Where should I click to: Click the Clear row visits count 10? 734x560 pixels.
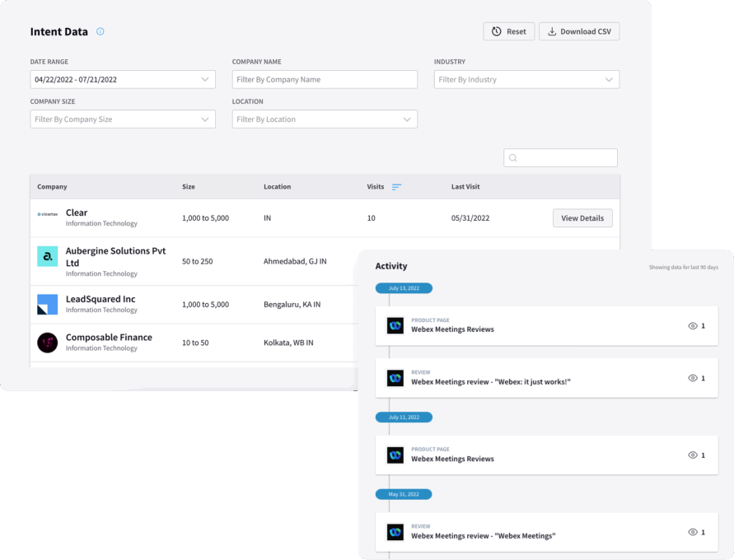[372, 218]
